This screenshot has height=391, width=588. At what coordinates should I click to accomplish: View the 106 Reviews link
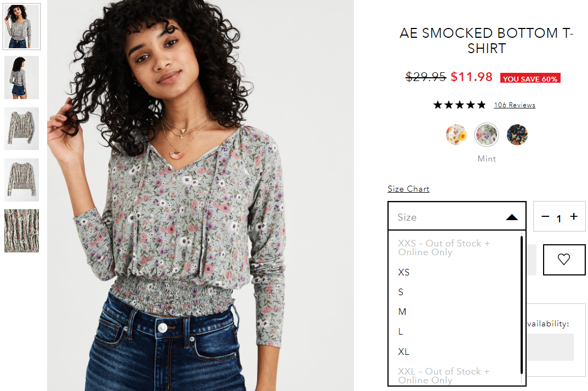515,105
